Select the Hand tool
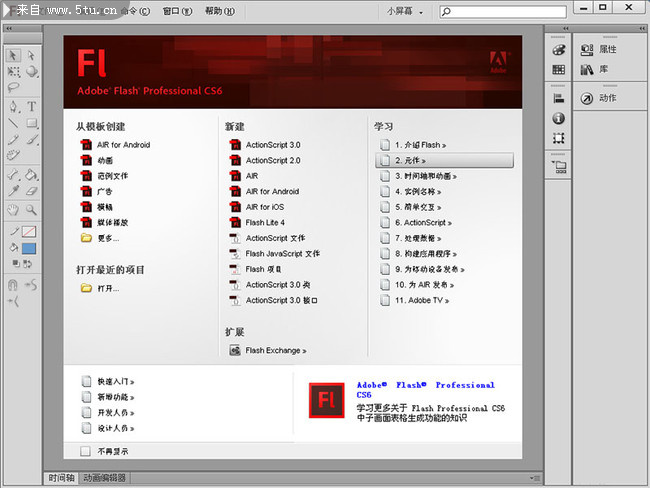650x488 pixels. coord(13,210)
